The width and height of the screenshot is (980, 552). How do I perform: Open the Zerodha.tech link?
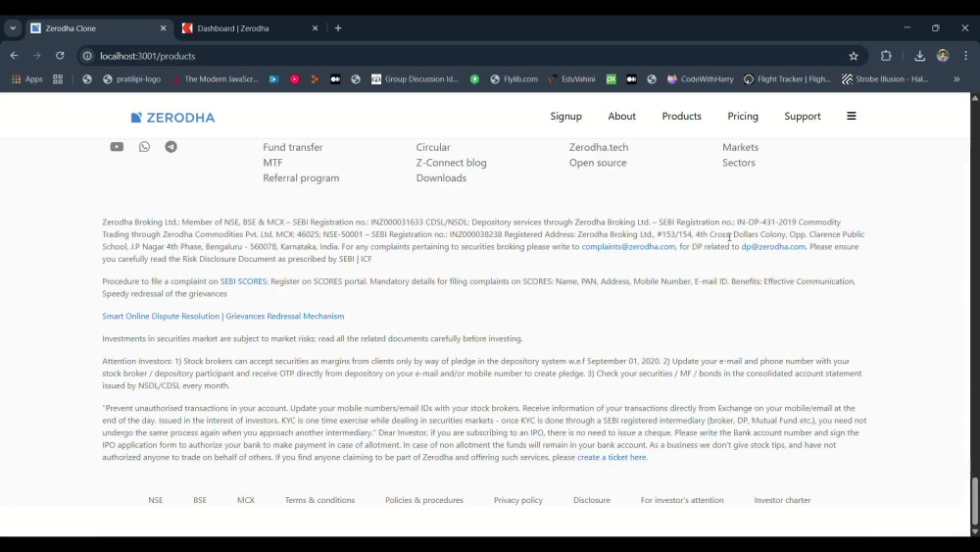(x=598, y=147)
